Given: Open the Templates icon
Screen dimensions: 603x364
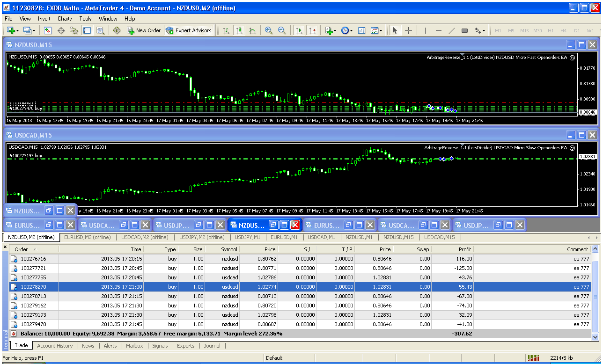Looking at the screenshot, I should coord(375,30).
